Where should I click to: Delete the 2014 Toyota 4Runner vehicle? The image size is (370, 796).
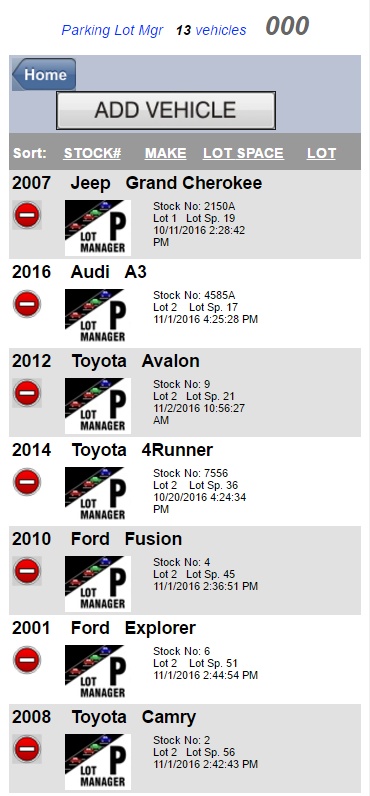(27, 482)
